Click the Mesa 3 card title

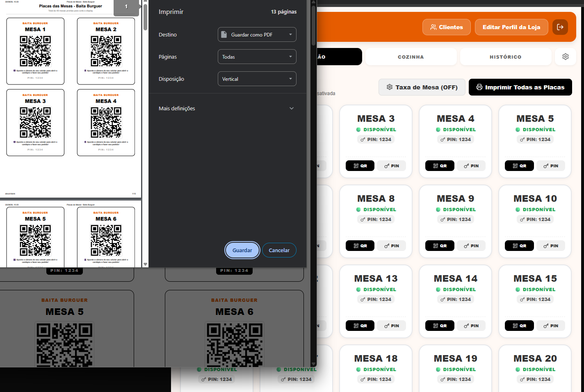pos(376,119)
